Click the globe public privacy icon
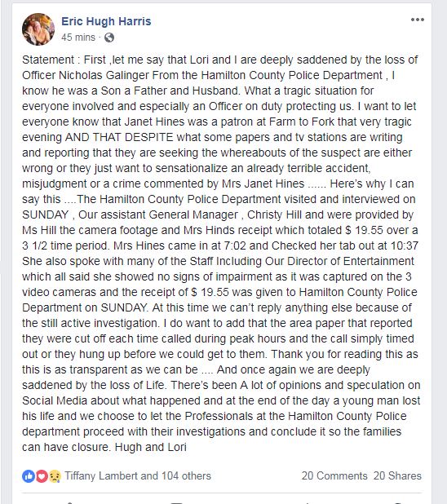 (x=109, y=38)
